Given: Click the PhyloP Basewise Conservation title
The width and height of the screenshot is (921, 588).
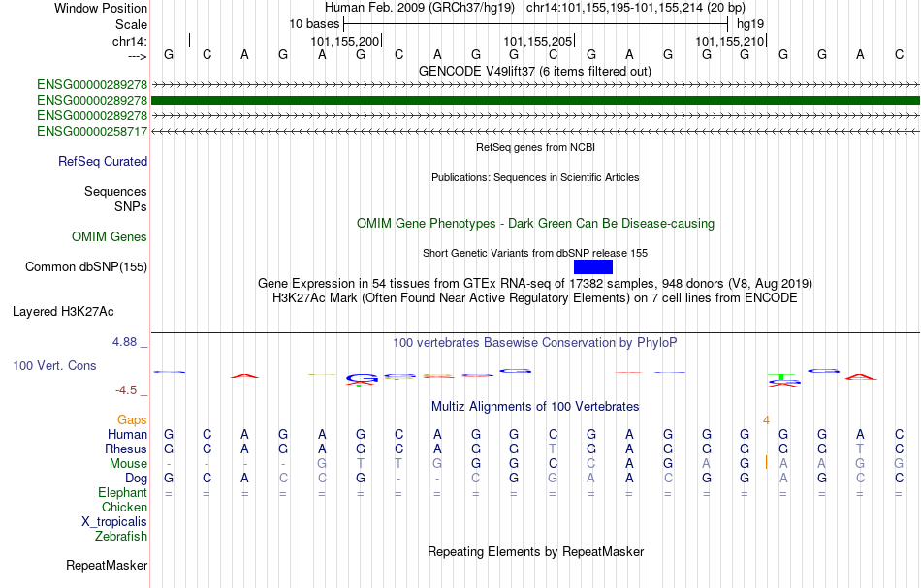Looking at the screenshot, I should [x=535, y=342].
